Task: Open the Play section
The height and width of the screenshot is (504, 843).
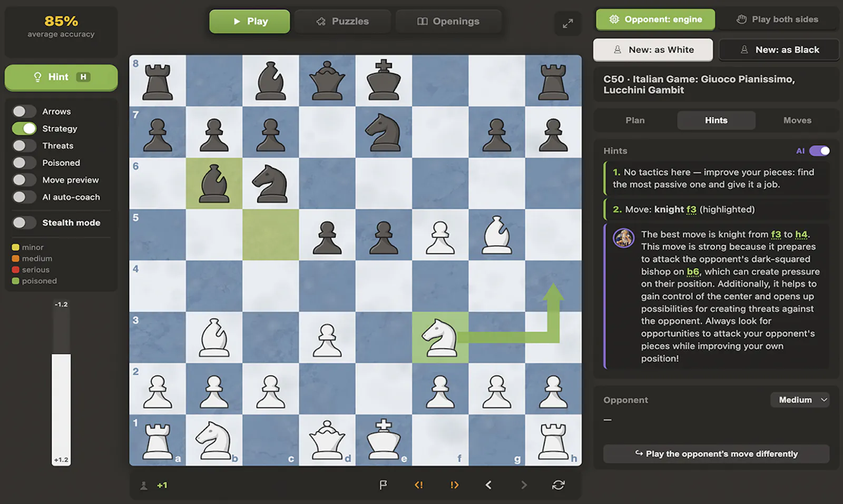Action: click(250, 21)
